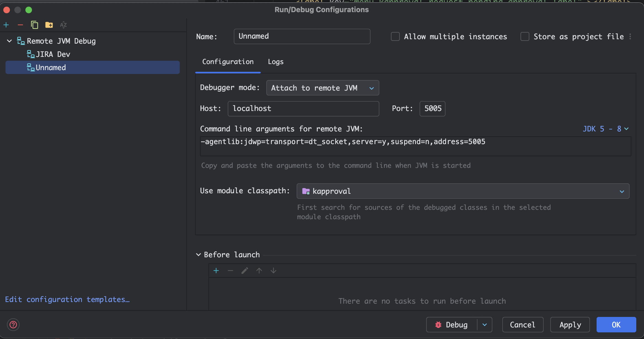
Task: Click the copy configuration icon
Action: pyautogui.click(x=34, y=25)
